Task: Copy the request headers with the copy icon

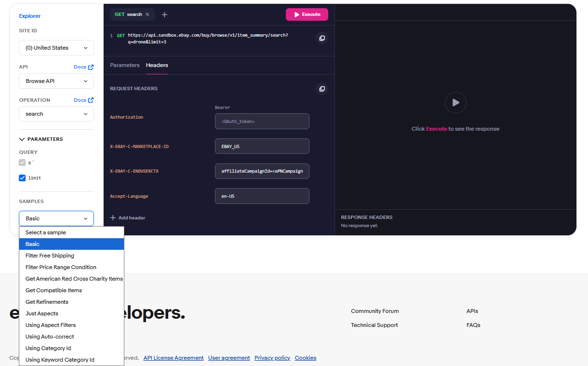Action: coord(322,89)
